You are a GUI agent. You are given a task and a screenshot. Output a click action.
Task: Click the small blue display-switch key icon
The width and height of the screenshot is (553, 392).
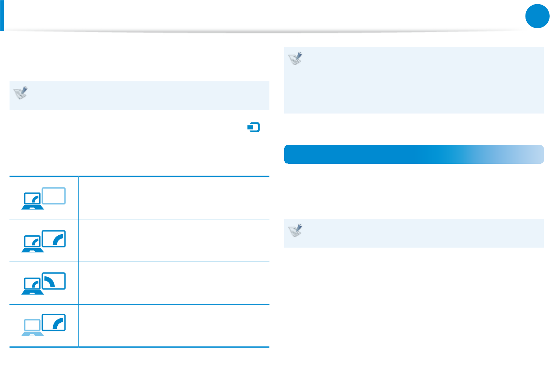pyautogui.click(x=254, y=127)
